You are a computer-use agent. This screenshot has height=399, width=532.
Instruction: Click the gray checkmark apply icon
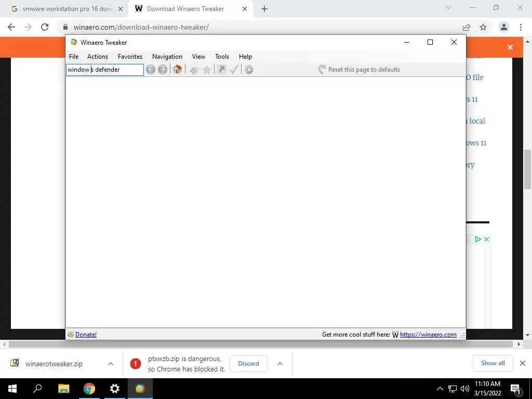[234, 70]
